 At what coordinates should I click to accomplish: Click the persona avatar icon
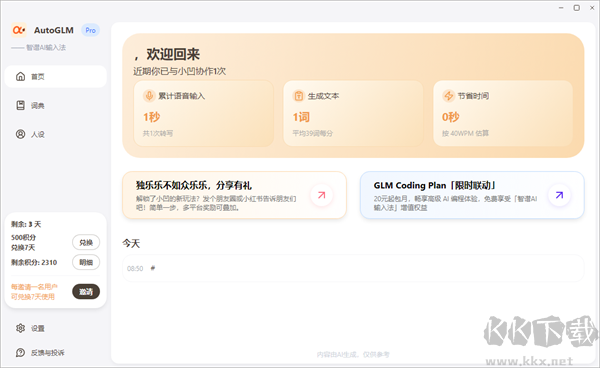[20, 134]
